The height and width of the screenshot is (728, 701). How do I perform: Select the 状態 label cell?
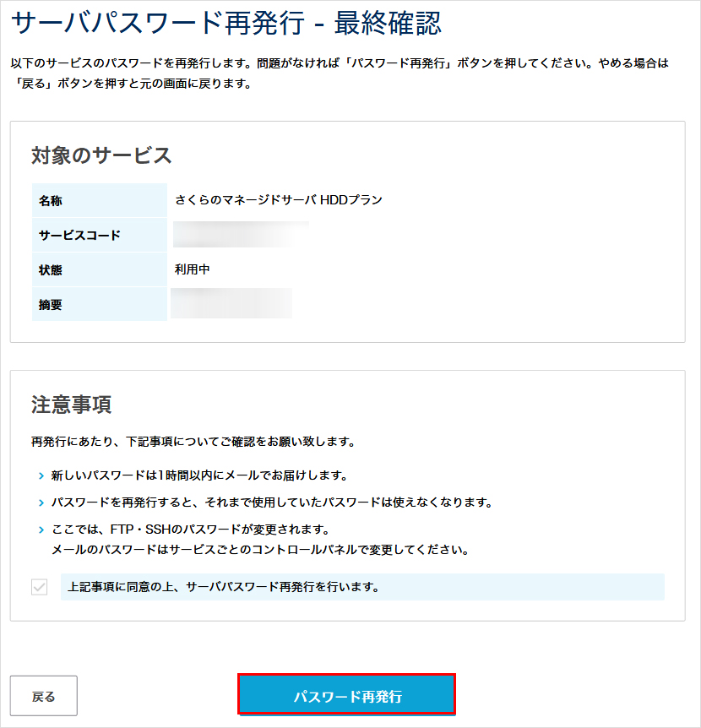[99, 270]
